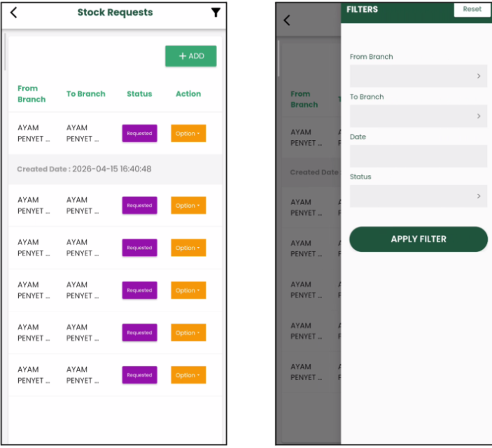This screenshot has width=492, height=448.
Task: Click the FILTERS panel title
Action: coord(362,9)
